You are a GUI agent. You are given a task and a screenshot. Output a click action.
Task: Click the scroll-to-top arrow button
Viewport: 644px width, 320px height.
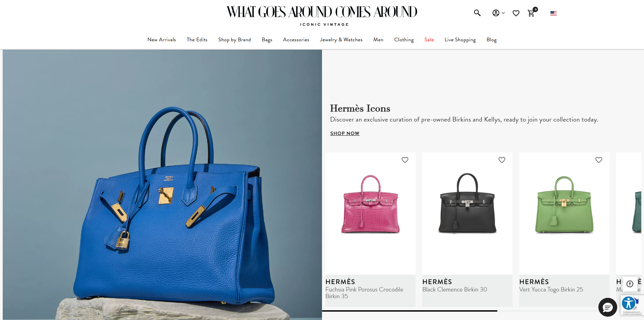[x=630, y=284]
